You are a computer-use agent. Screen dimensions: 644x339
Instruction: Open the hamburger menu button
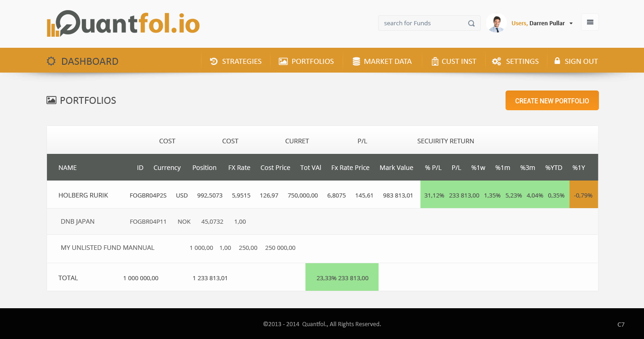pyautogui.click(x=590, y=22)
